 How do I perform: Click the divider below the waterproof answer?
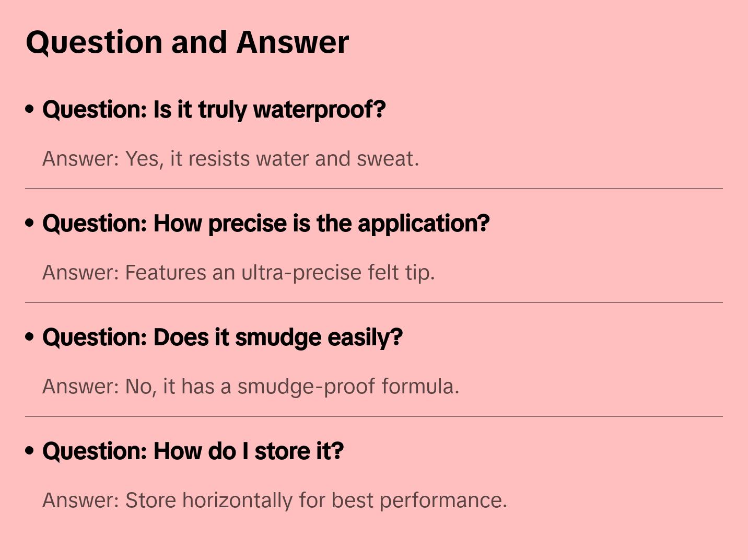pyautogui.click(x=374, y=189)
